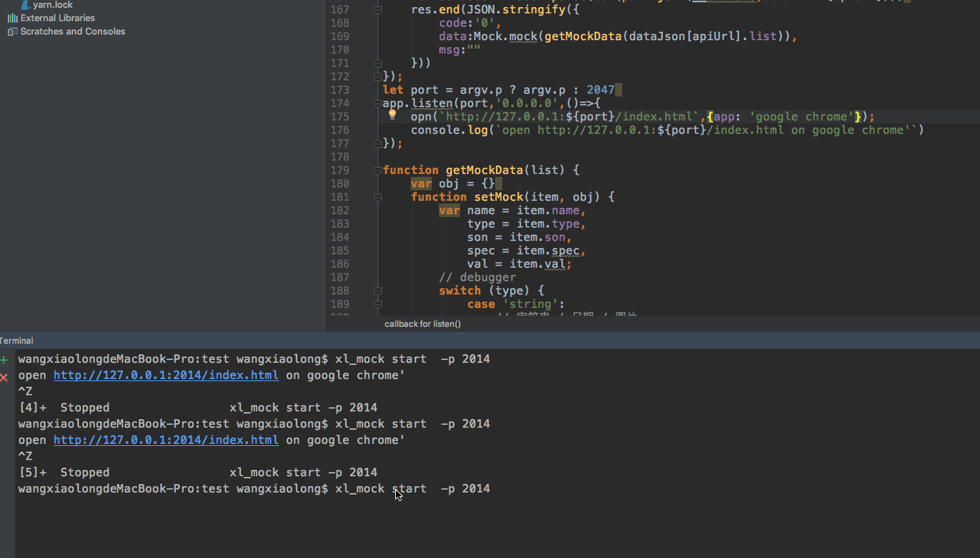The image size is (980, 558).
Task: Click the '[5]+ Stopped' terminal line
Action: (198, 473)
